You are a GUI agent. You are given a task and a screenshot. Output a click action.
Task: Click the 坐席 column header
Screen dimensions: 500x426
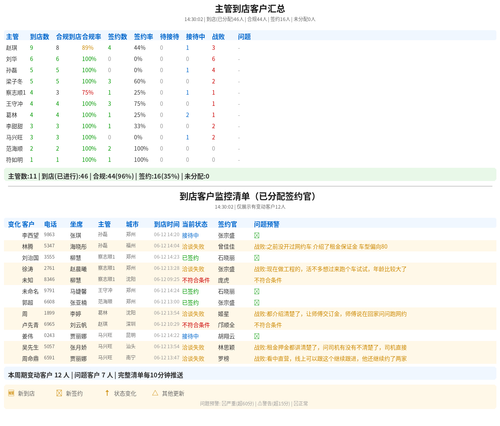[x=76, y=224]
